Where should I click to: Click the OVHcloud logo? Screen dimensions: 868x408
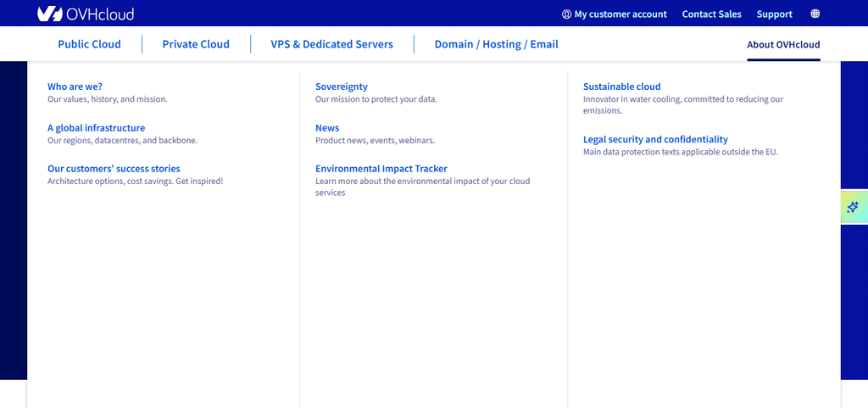click(86, 14)
